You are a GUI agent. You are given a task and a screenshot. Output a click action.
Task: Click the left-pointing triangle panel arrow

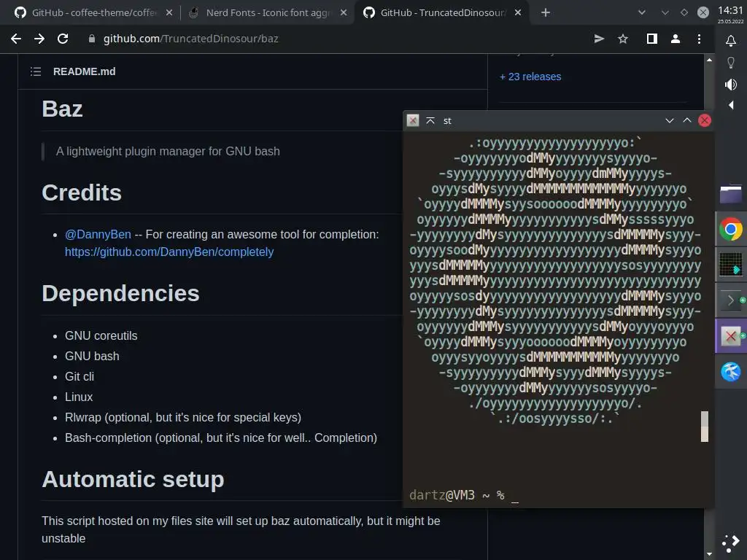tap(731, 105)
